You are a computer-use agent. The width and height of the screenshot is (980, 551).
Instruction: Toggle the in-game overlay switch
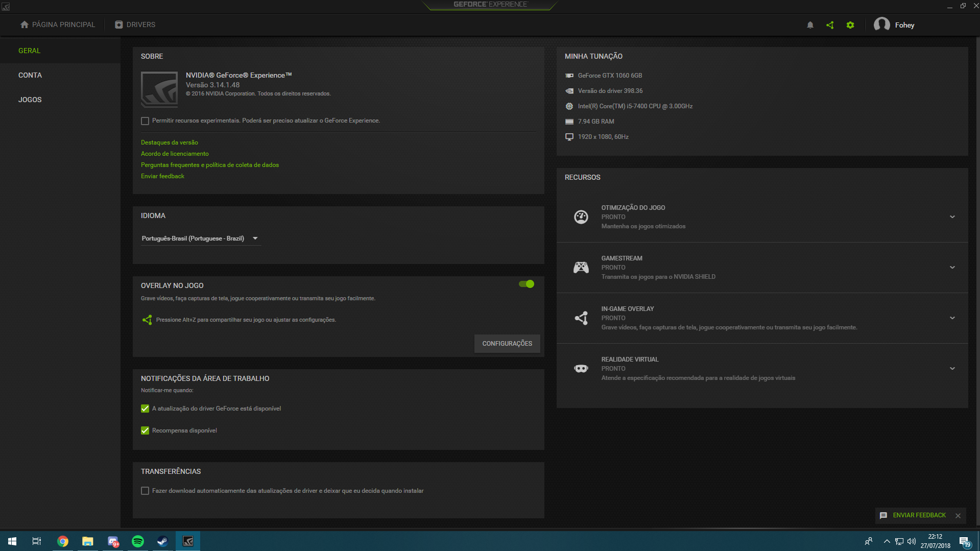(x=527, y=284)
